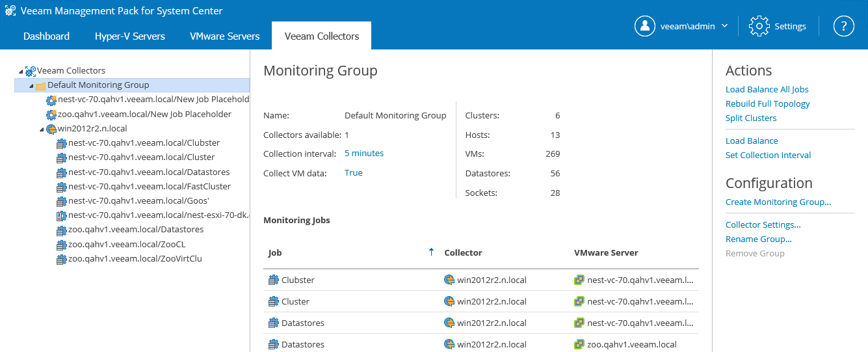The width and height of the screenshot is (868, 352).
Task: Click the user avatar icon
Action: point(645,26)
